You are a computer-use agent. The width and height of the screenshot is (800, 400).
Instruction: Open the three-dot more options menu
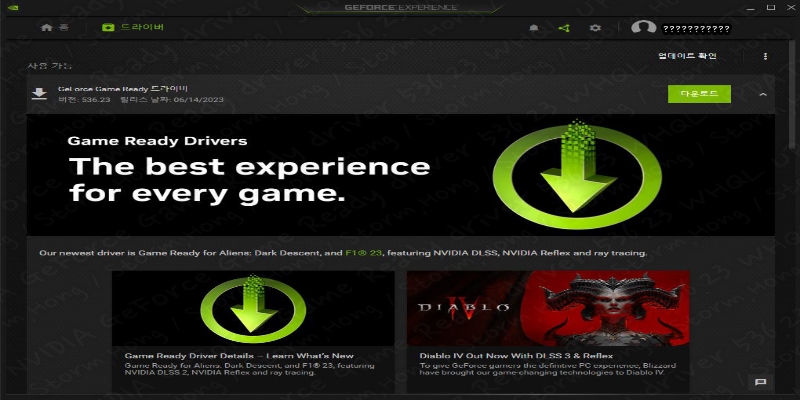[x=765, y=56]
